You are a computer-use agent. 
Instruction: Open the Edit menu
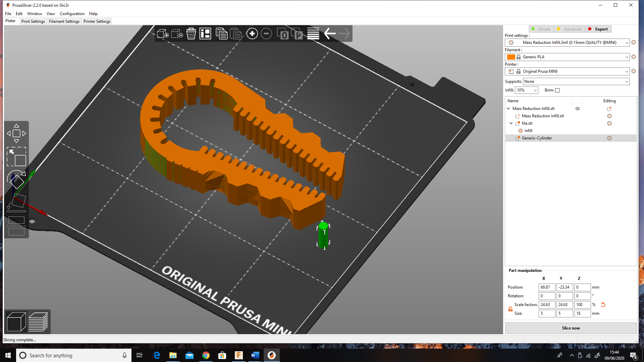19,14
